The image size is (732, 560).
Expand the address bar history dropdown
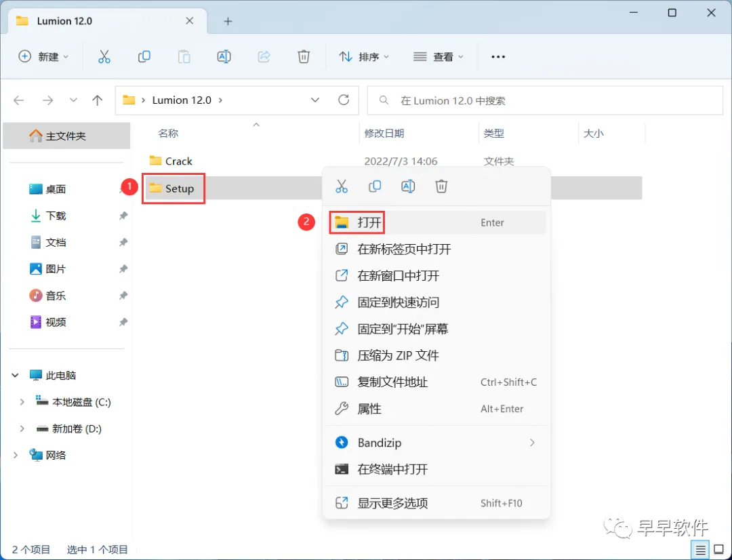coord(315,100)
